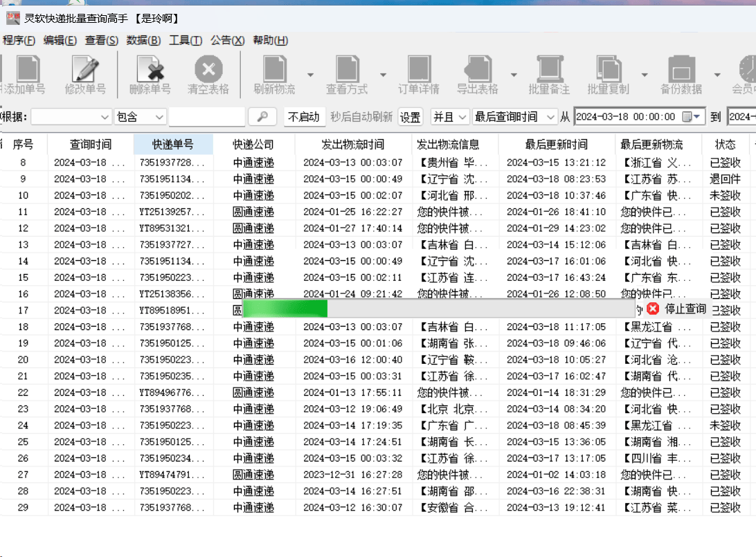Click the 不启动 auto-refresh button
Viewport: 756px width, 557px height.
click(x=304, y=117)
